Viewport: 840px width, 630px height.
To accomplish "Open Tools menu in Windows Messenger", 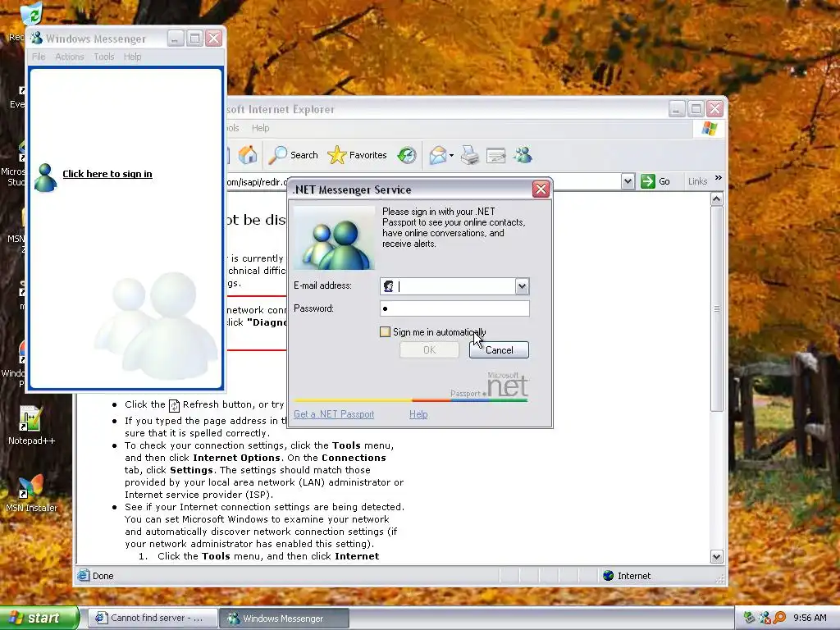I will pyautogui.click(x=104, y=57).
